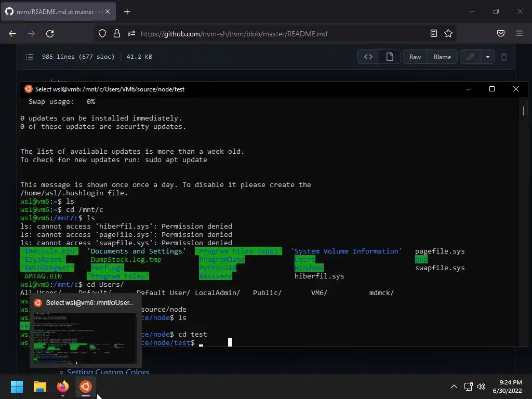Save page to Pocket icon
532x399 pixels.
501,33
